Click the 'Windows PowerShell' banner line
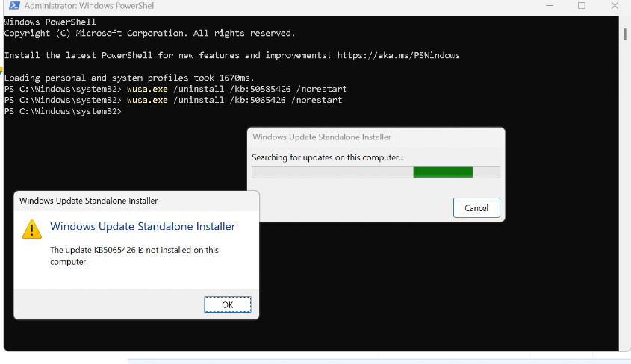The height and width of the screenshot is (364, 631). tap(50, 22)
